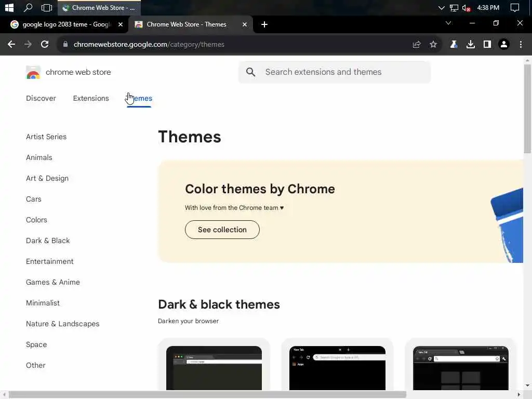Open network status tray icon

(x=454, y=7)
